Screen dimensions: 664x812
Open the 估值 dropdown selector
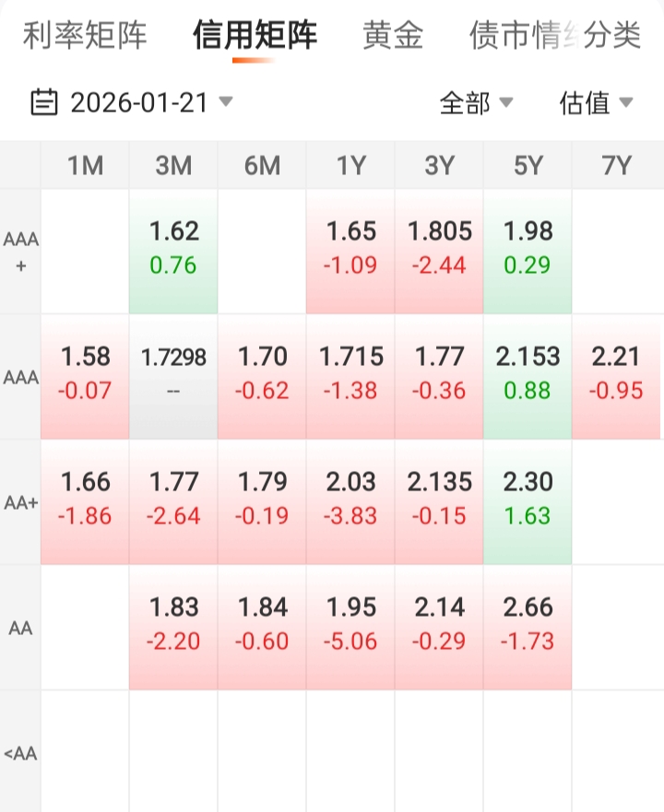[596, 103]
